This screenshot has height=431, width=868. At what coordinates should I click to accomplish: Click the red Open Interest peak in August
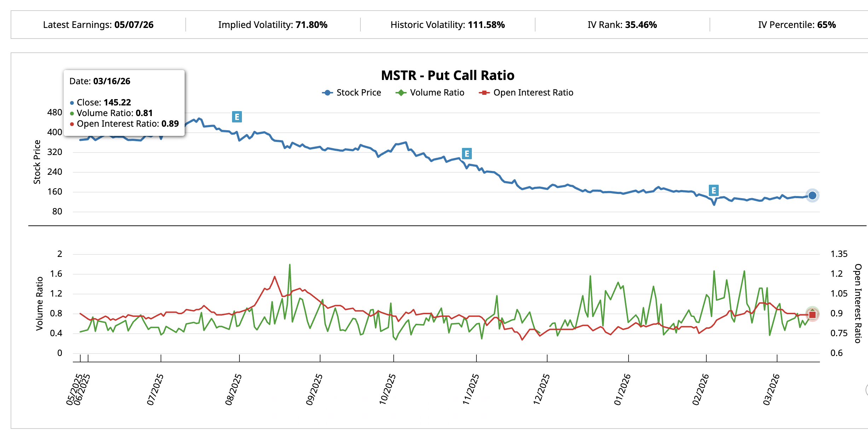pyautogui.click(x=274, y=277)
